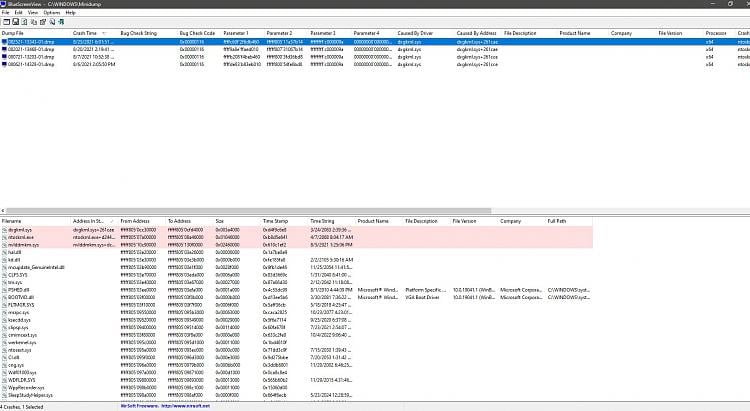
Task: Select the nvlddmkm.sys driver row
Action: tap(296, 244)
